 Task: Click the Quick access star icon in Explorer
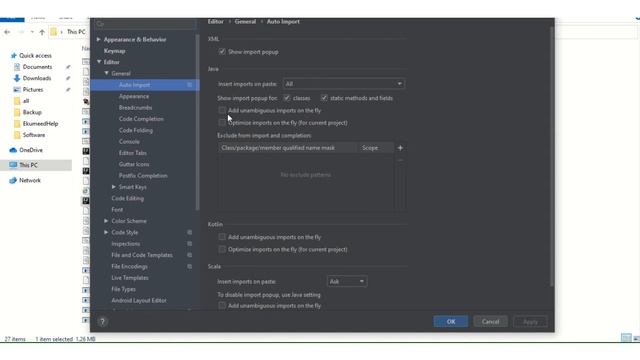pyautogui.click(x=13, y=56)
